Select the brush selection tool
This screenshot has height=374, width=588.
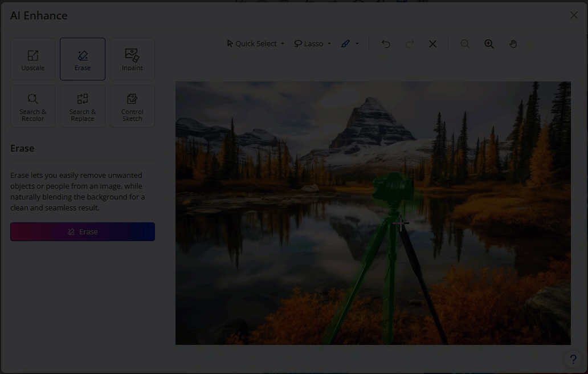(345, 43)
